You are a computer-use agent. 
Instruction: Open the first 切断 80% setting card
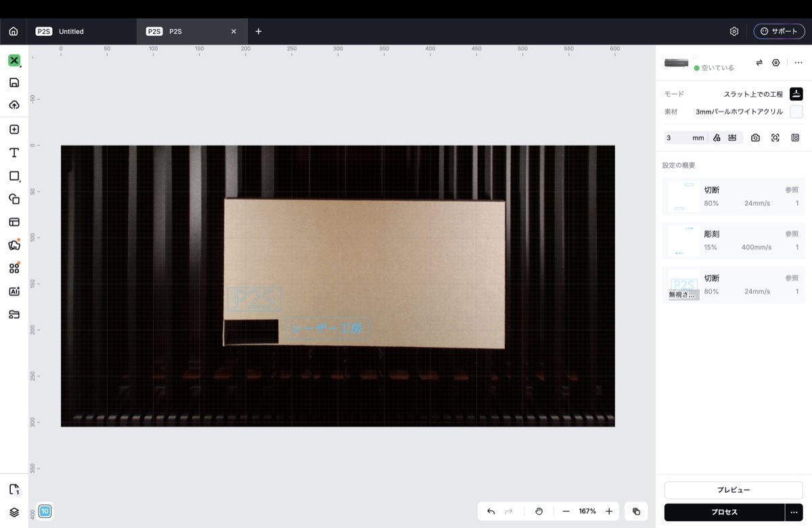[734, 196]
